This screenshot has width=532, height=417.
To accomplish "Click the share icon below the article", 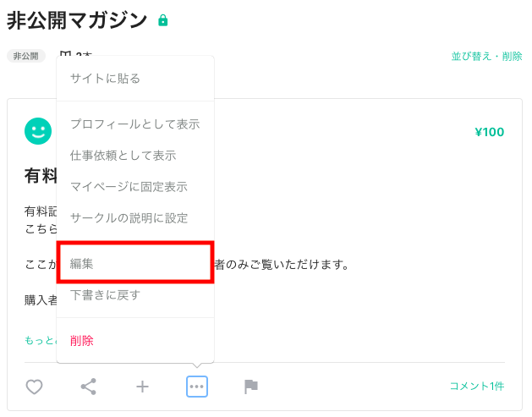I will tap(88, 387).
